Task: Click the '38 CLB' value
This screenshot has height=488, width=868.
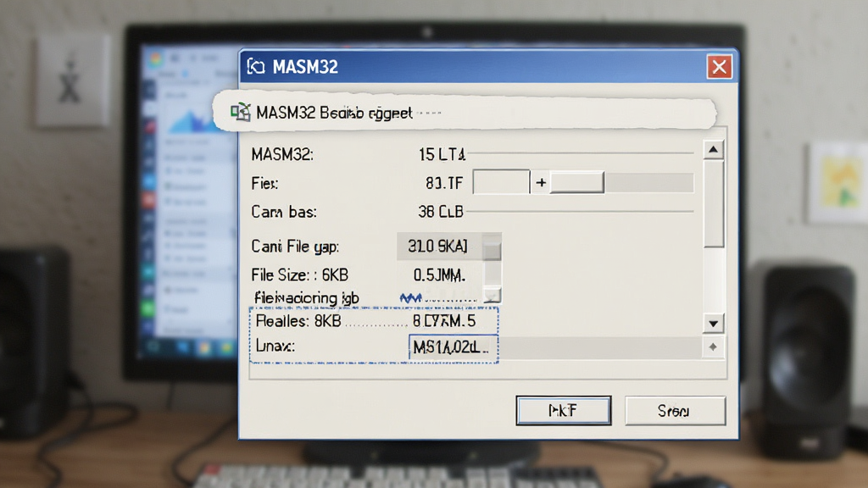Action: click(x=441, y=212)
